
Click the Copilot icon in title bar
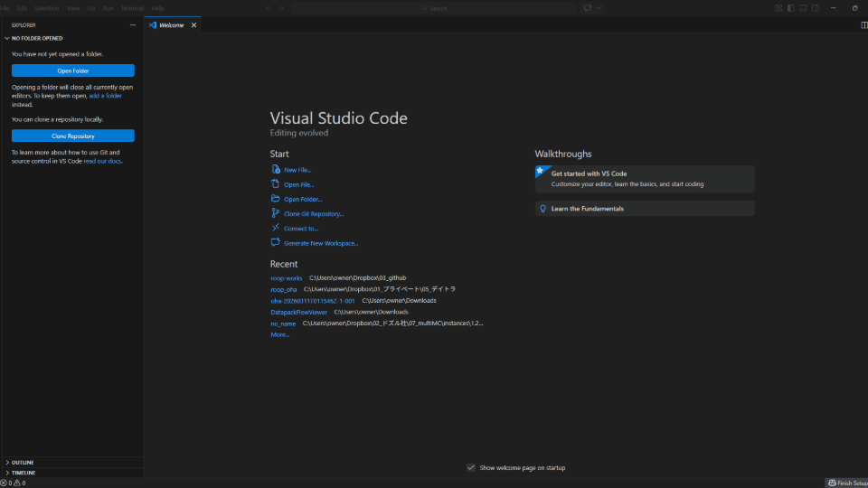pyautogui.click(x=588, y=8)
